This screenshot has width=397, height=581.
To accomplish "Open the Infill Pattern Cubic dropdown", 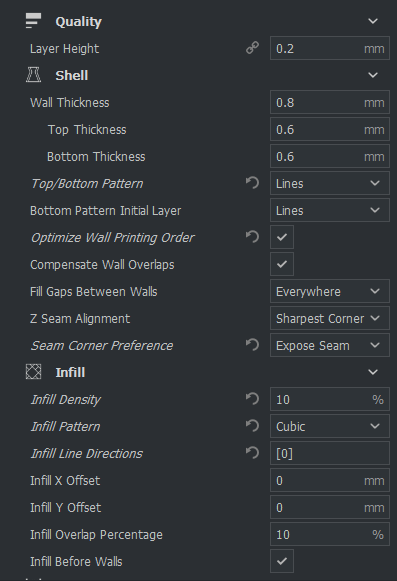I will pos(330,426).
